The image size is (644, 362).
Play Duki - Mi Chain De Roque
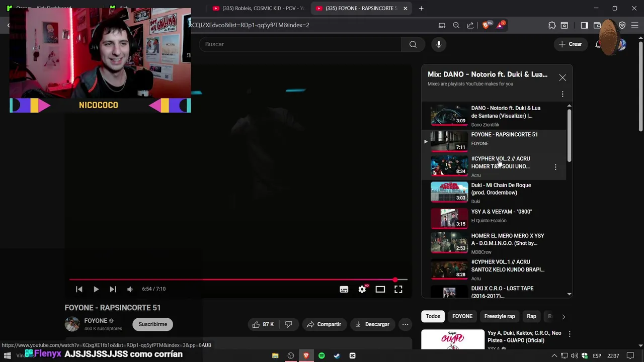pos(493,193)
